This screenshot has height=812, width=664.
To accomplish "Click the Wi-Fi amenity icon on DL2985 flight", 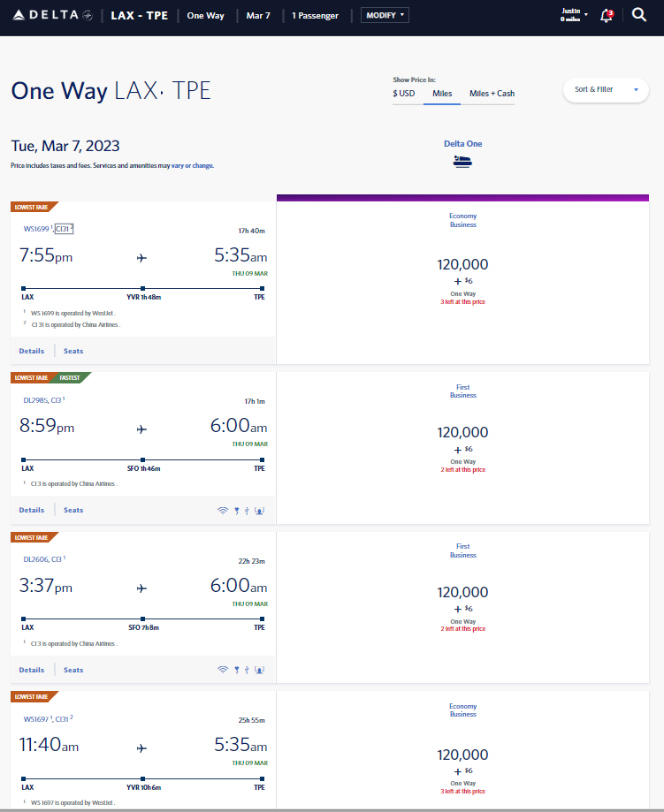I will pyautogui.click(x=223, y=510).
